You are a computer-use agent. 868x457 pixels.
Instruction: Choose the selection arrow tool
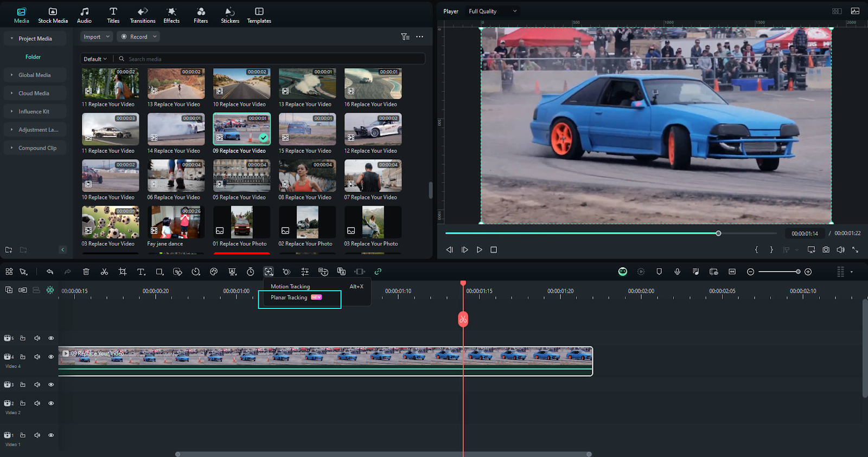(23, 272)
